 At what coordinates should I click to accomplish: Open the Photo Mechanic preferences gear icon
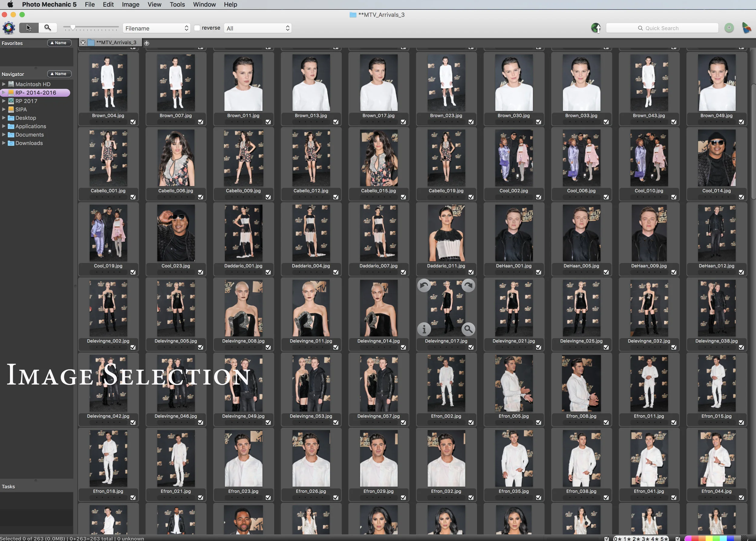[9, 28]
